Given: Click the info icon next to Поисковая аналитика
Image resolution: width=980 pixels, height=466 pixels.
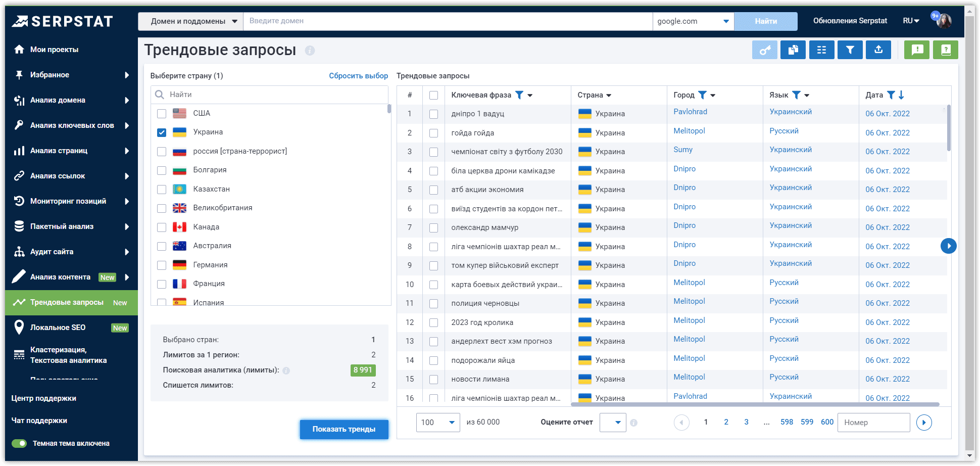Looking at the screenshot, I should [286, 370].
